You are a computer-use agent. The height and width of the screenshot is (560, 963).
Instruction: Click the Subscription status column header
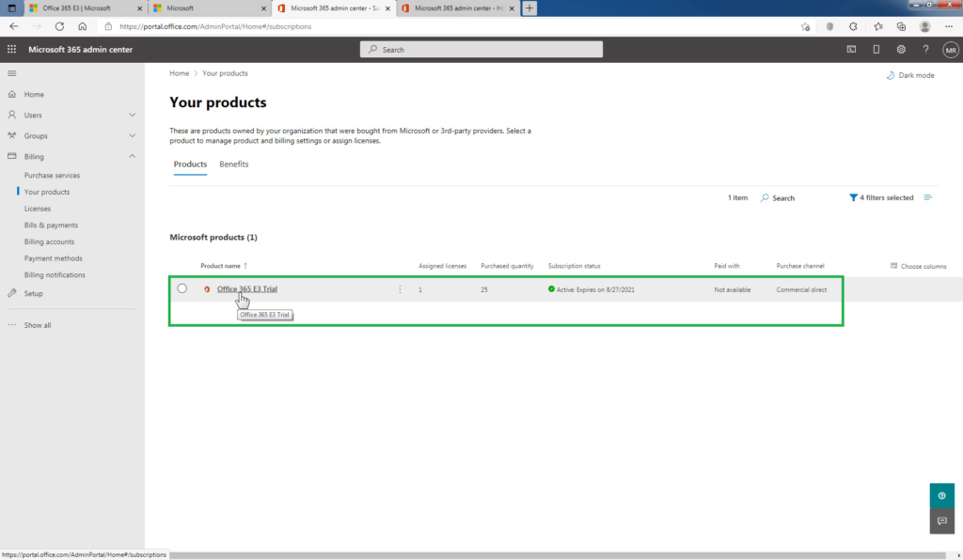click(x=575, y=266)
